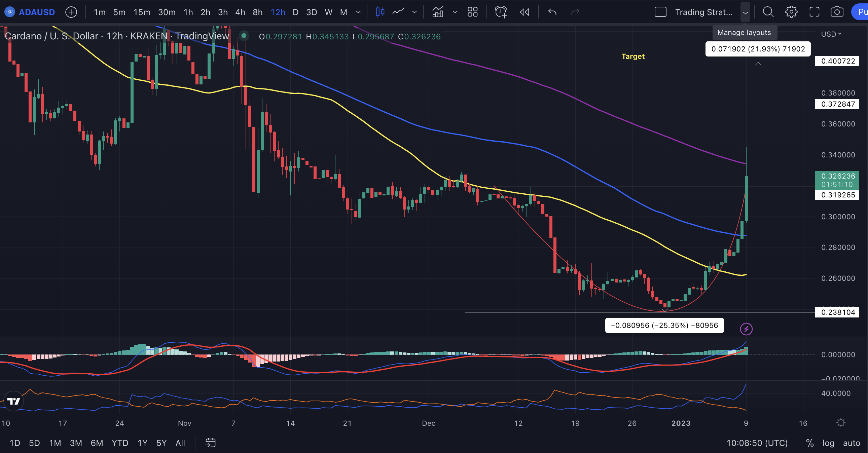The image size is (868, 453).
Task: Click the 0.400722 price label
Action: (837, 61)
